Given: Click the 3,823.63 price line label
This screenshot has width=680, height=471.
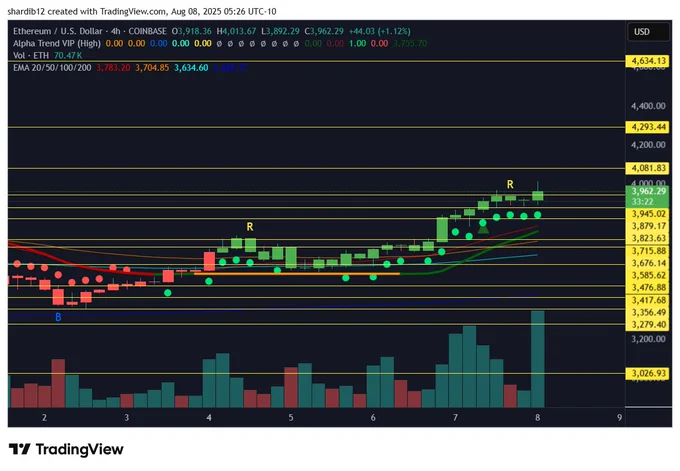Looking at the screenshot, I should click(x=648, y=238).
